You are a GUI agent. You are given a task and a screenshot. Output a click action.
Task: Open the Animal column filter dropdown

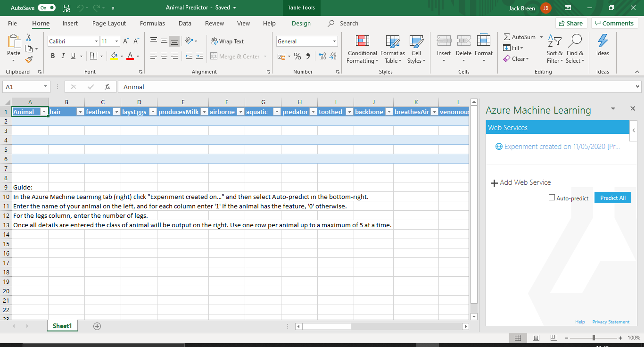(x=44, y=112)
